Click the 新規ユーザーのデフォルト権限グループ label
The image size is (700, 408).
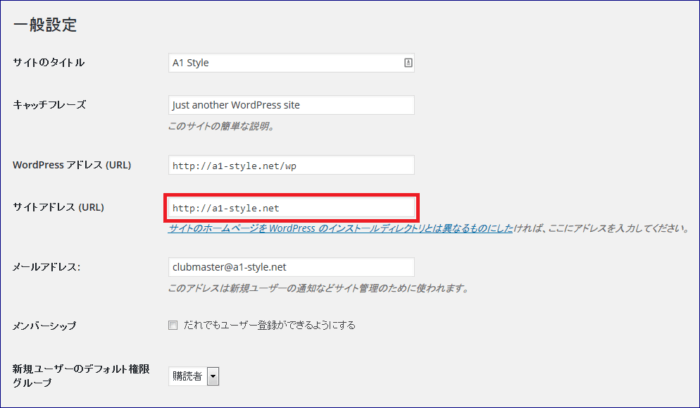pyautogui.click(x=81, y=376)
